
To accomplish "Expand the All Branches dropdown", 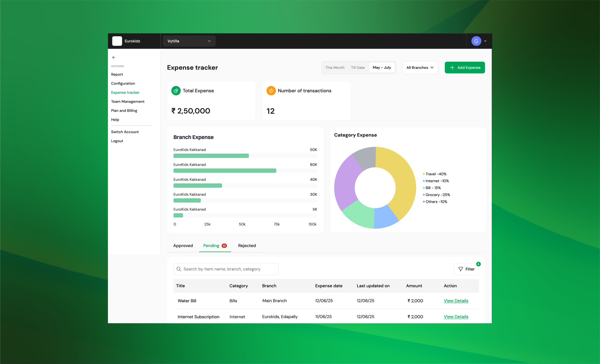I will [x=420, y=67].
